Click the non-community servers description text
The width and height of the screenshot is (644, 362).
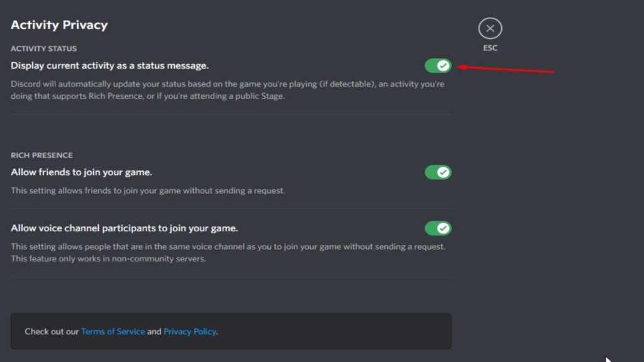pos(108,259)
